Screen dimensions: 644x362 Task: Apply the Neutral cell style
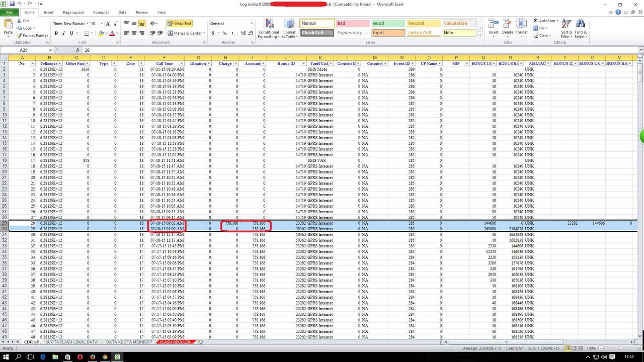click(x=423, y=23)
